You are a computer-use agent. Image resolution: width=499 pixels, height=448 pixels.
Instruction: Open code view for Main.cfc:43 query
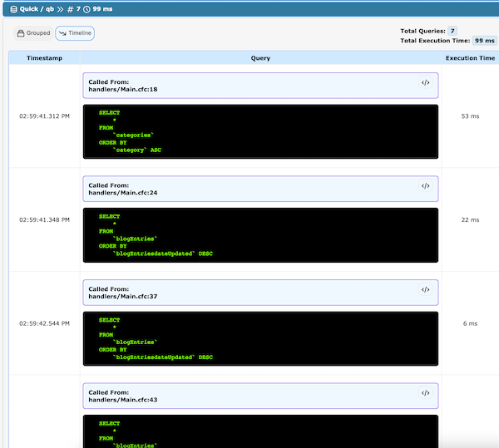[x=425, y=393]
